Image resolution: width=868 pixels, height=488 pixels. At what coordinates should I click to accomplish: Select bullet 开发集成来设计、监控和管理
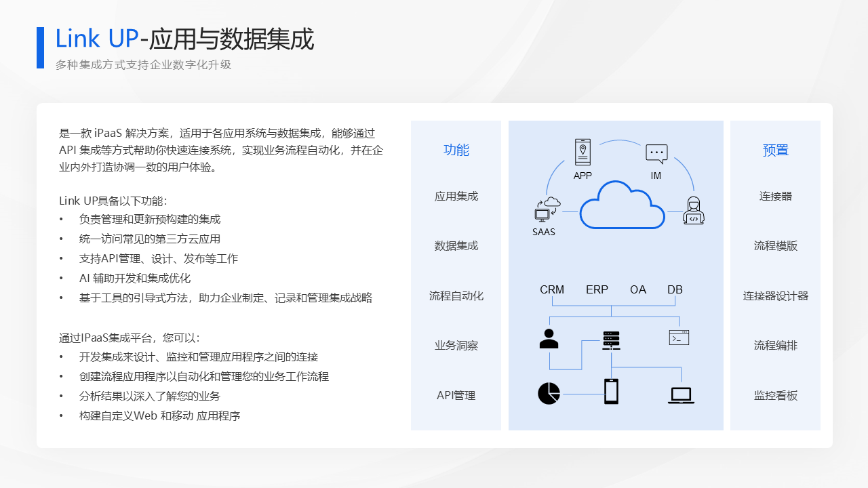[199, 357]
